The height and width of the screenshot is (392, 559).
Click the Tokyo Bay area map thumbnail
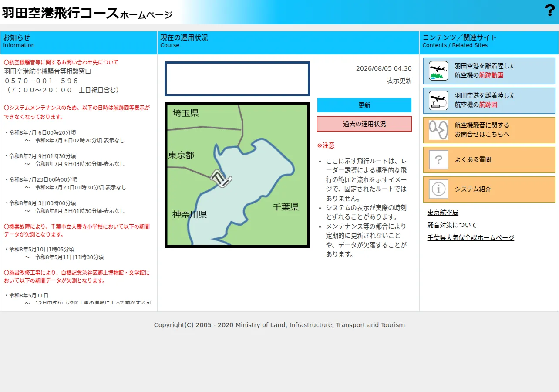tap(237, 175)
